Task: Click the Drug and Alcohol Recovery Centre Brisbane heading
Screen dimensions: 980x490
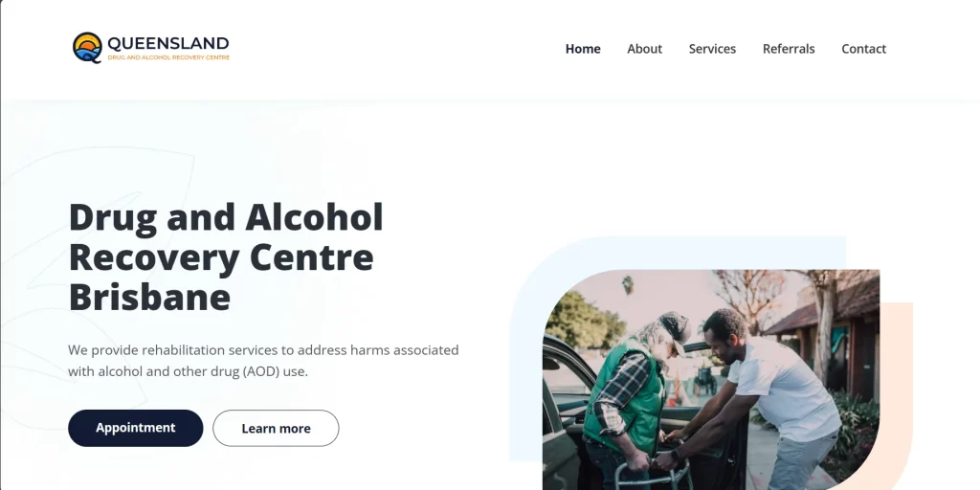Action: click(226, 256)
